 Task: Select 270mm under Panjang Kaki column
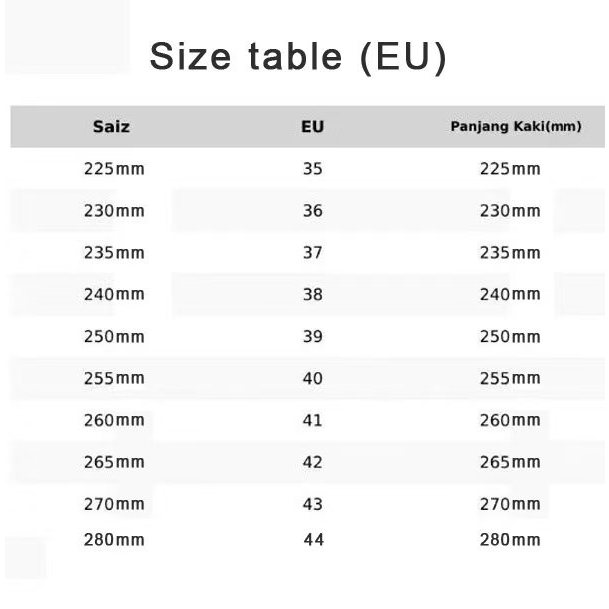pyautogui.click(x=510, y=504)
